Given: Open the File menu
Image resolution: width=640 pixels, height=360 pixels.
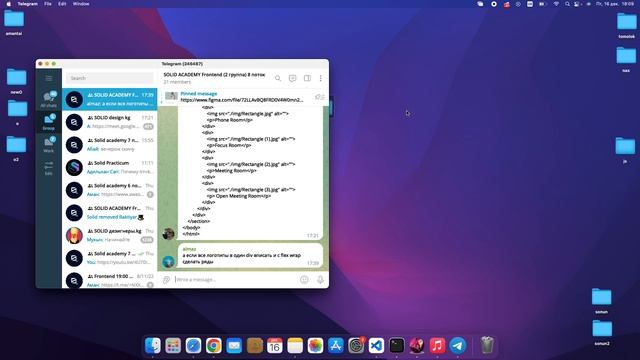Looking at the screenshot, I should 48,4.
